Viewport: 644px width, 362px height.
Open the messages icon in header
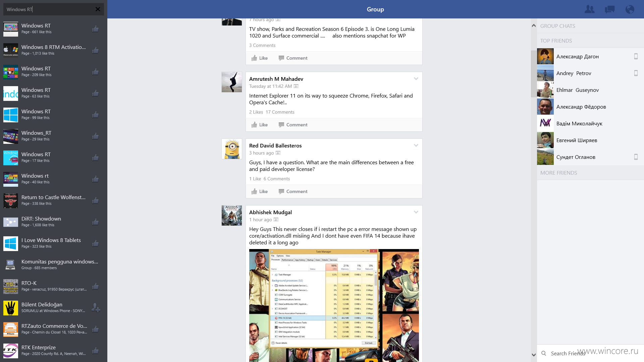[x=609, y=9]
